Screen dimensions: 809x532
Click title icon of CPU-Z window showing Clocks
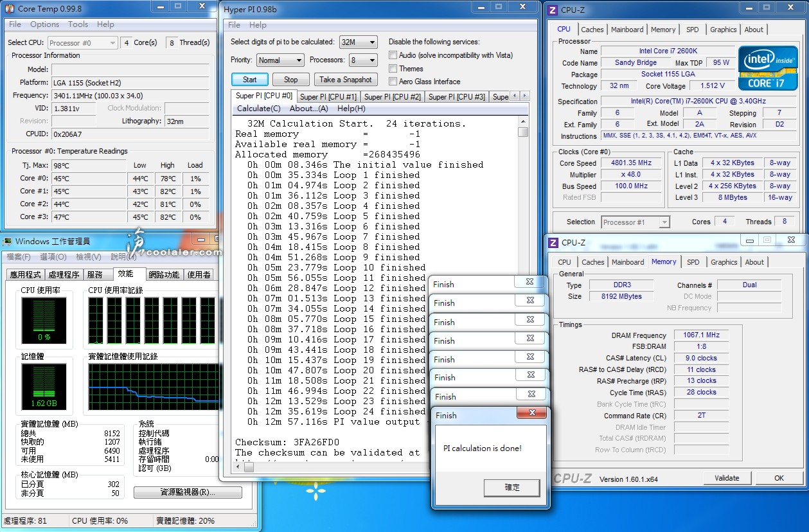coord(553,10)
